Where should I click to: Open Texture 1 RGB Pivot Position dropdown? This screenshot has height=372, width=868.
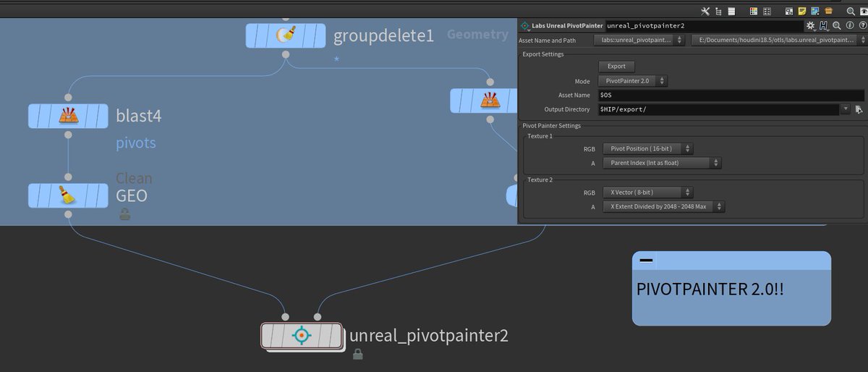(x=648, y=148)
